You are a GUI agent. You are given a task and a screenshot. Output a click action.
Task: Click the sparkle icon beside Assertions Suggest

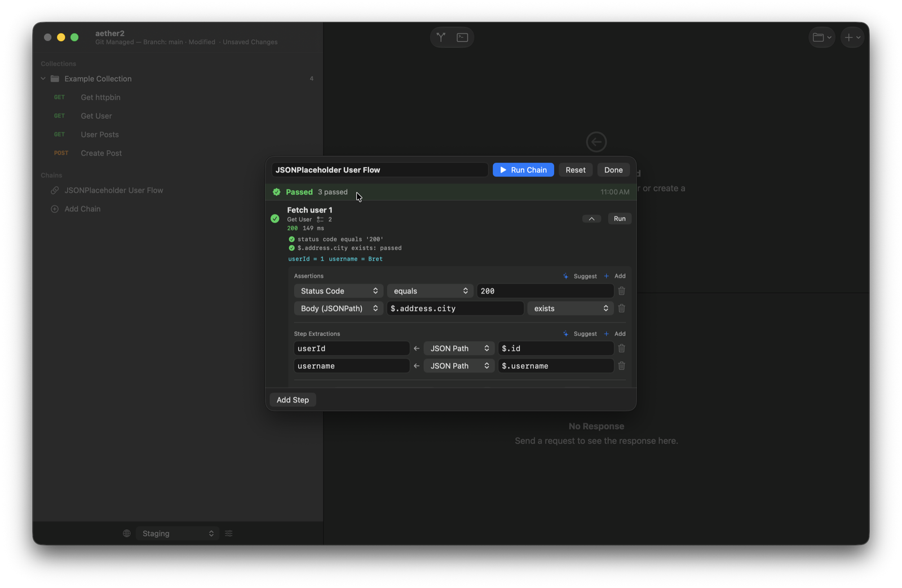pyautogui.click(x=565, y=276)
